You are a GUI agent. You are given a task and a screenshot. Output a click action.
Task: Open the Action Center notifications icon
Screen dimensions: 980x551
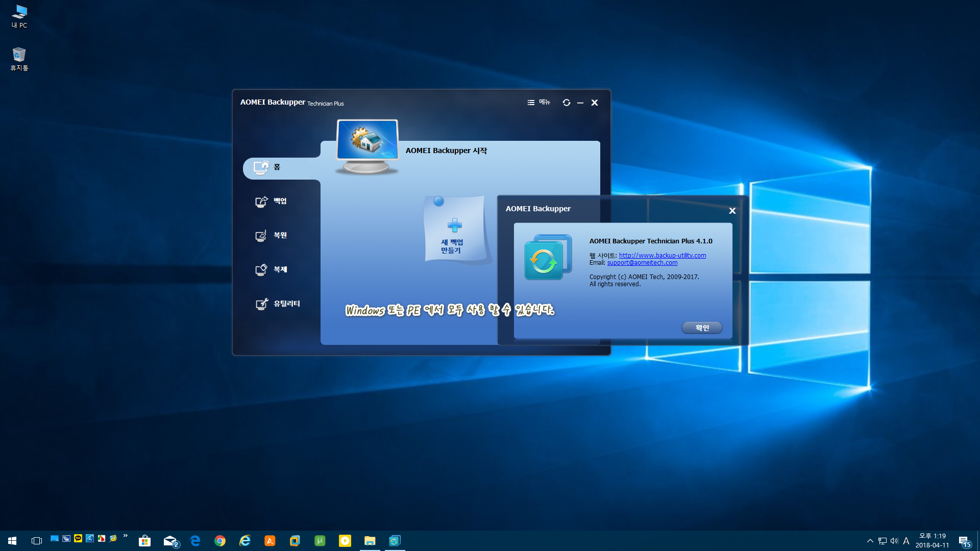tap(964, 541)
